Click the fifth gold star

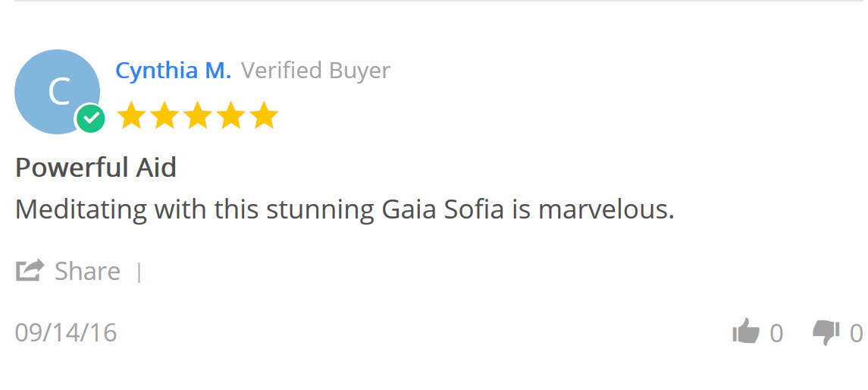tap(264, 115)
